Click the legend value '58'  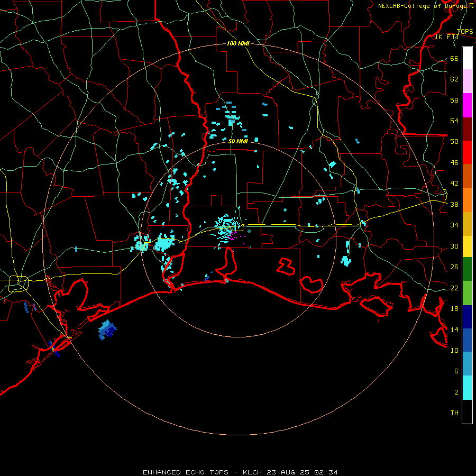(454, 100)
